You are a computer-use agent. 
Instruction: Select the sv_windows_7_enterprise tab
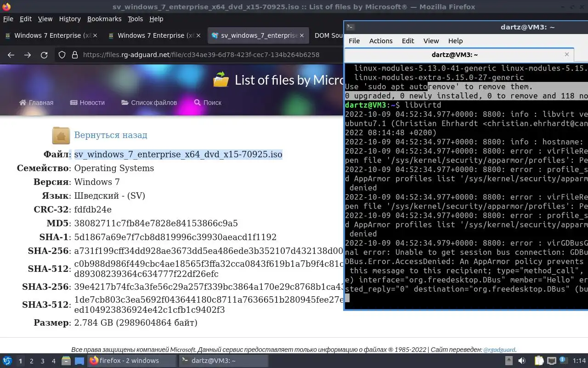(x=259, y=35)
